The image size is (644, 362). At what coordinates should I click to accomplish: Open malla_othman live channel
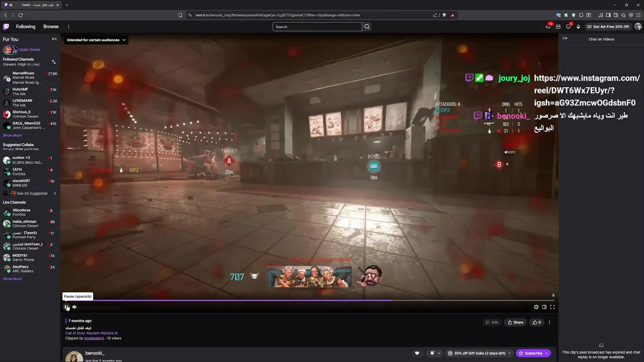30,224
